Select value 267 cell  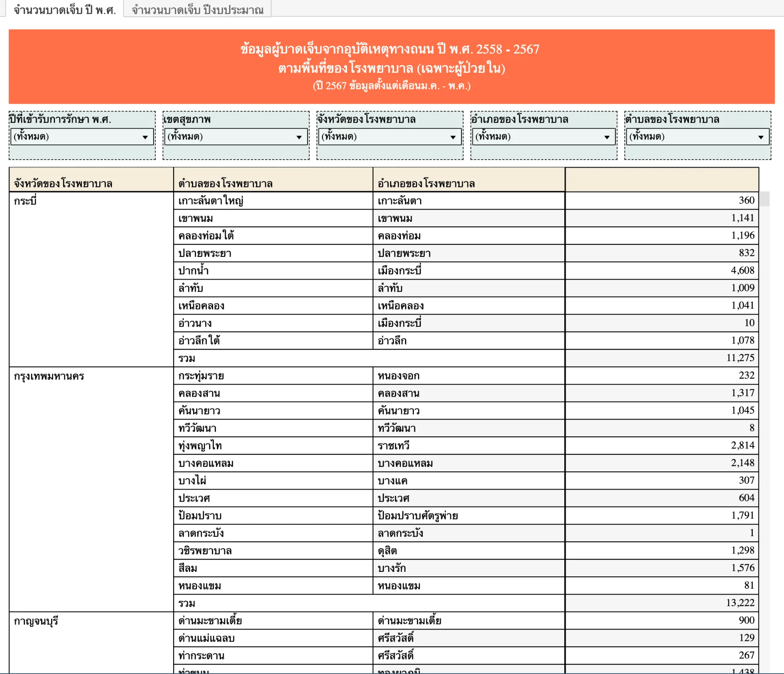click(662, 656)
